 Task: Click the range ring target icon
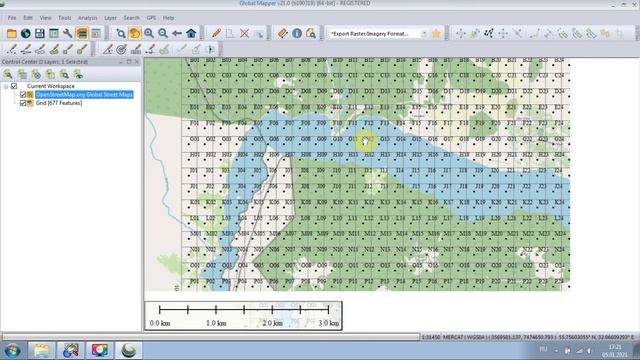121,49
